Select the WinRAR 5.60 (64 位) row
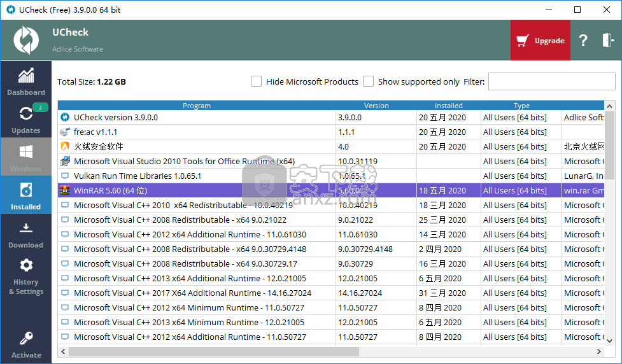 click(331, 190)
